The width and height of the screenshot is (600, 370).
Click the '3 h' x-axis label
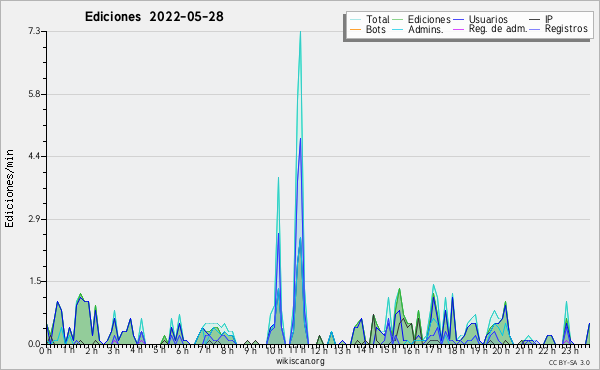[114, 351]
